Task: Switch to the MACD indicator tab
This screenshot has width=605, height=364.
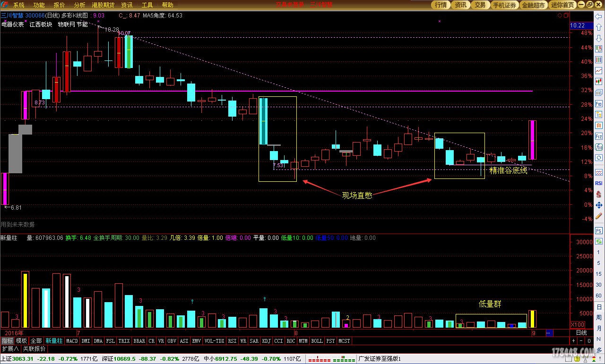Action: coord(72,340)
